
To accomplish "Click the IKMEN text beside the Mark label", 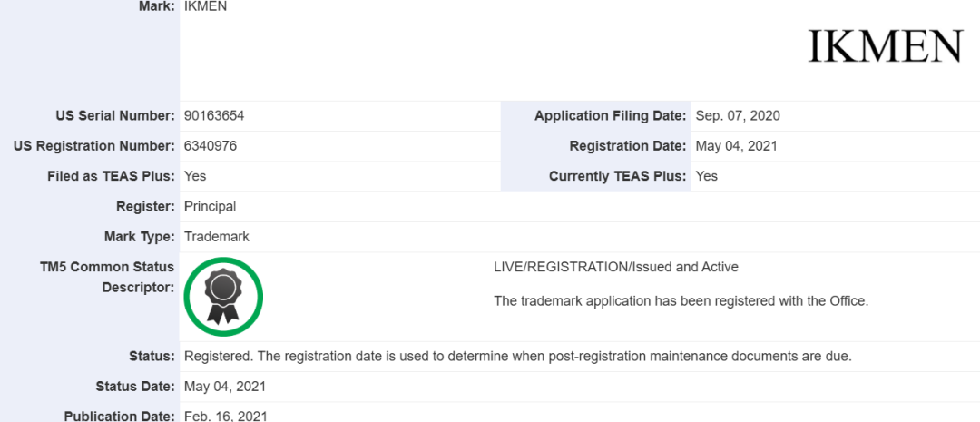I will [x=204, y=6].
